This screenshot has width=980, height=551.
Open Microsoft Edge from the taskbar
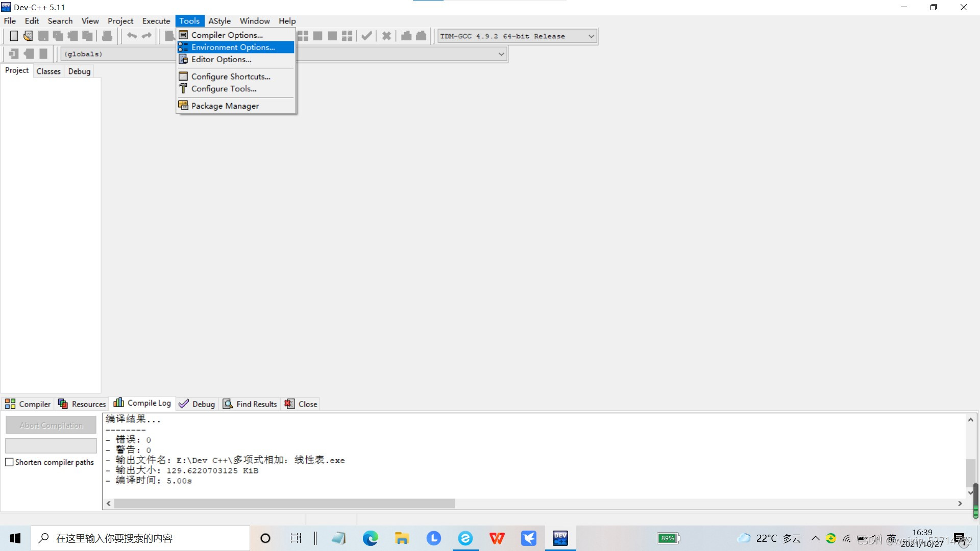(x=370, y=538)
